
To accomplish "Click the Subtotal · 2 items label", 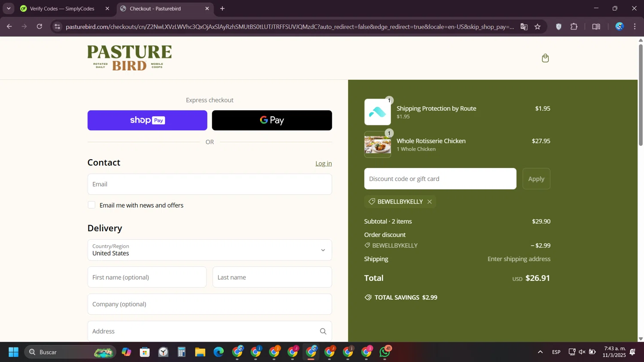I will pyautogui.click(x=388, y=222).
